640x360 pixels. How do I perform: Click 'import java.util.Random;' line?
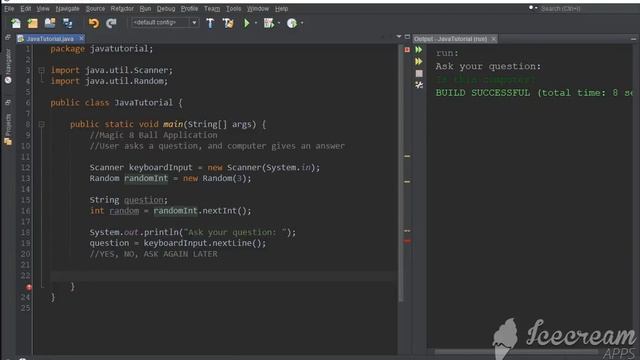point(109,81)
